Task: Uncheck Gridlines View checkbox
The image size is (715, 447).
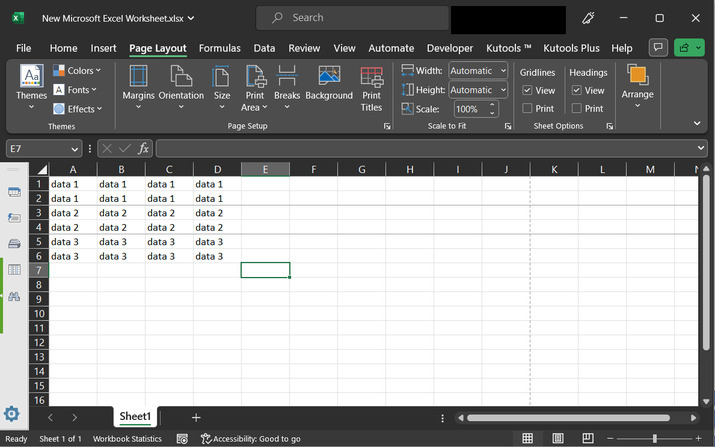Action: pos(527,91)
